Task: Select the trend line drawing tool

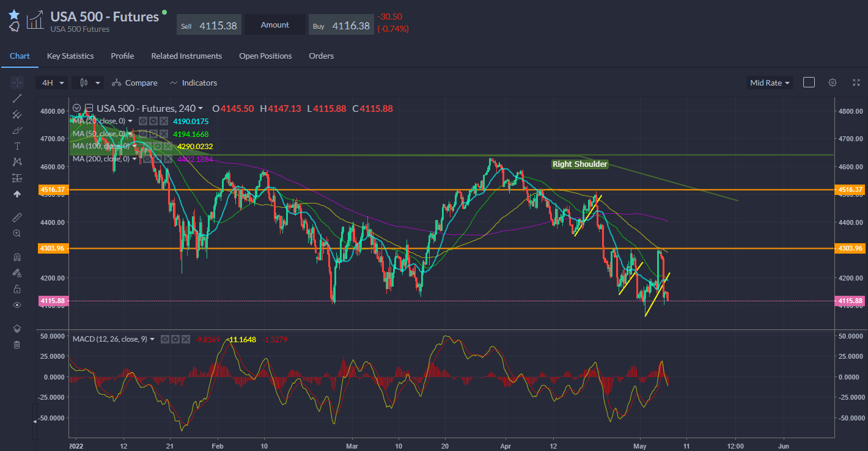Action: coord(17,98)
